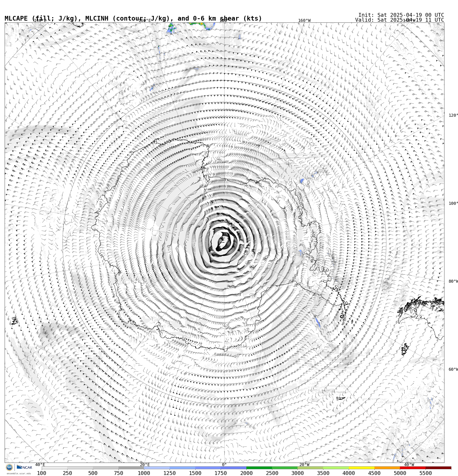The height and width of the screenshot is (476, 458).
Task: Pick the 250-500 gray colorbar segment
Action: pyautogui.click(x=80, y=468)
